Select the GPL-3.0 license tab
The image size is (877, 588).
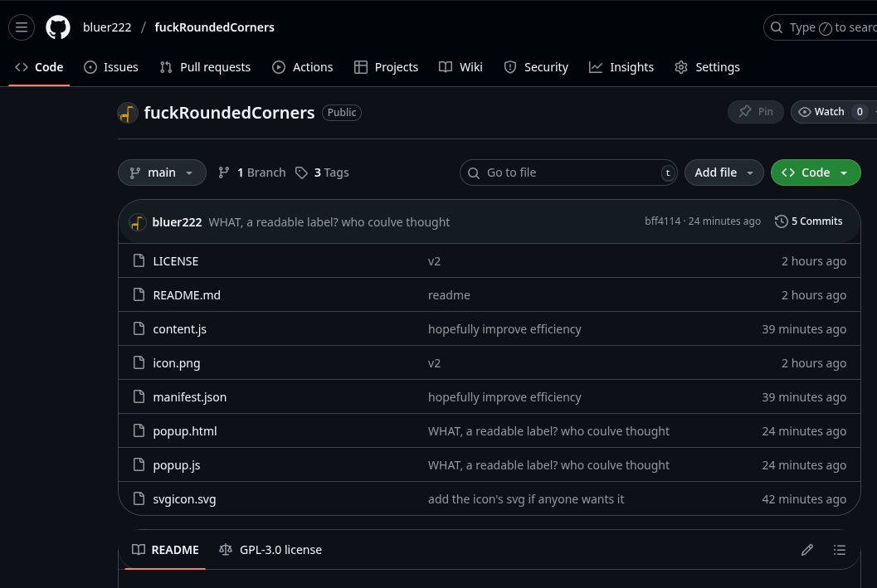tap(270, 550)
